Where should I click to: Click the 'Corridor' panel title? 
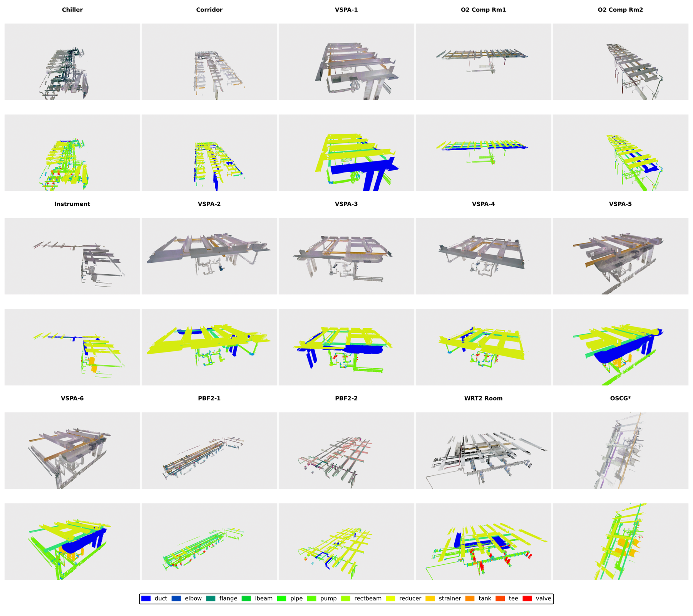coord(209,10)
